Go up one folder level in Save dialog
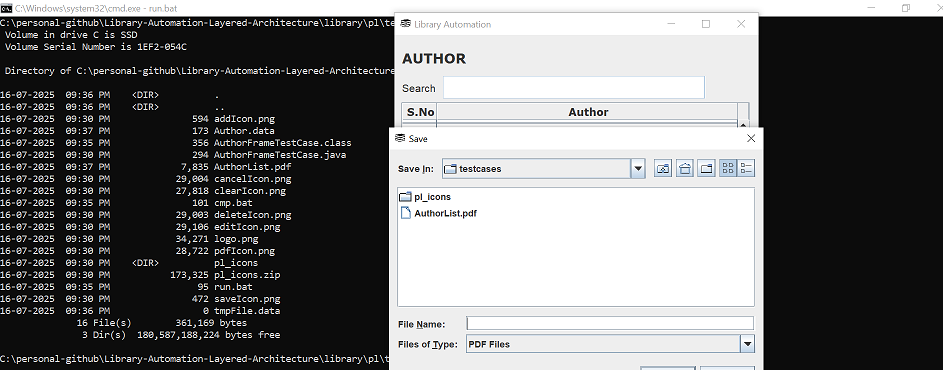This screenshot has height=370, width=943. point(663,168)
